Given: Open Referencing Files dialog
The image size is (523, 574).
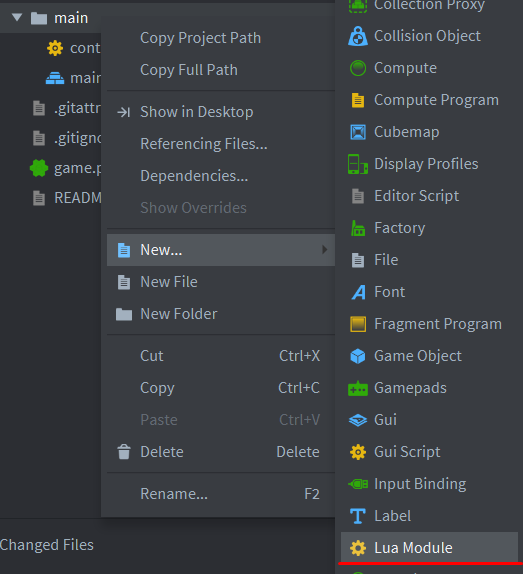Looking at the screenshot, I should (x=204, y=144).
